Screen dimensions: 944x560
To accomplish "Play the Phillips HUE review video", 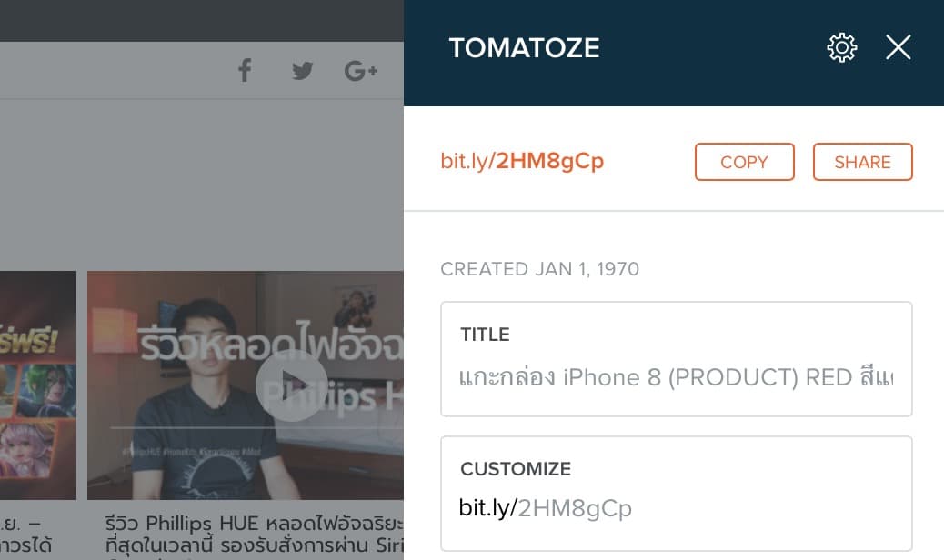I will pyautogui.click(x=292, y=385).
